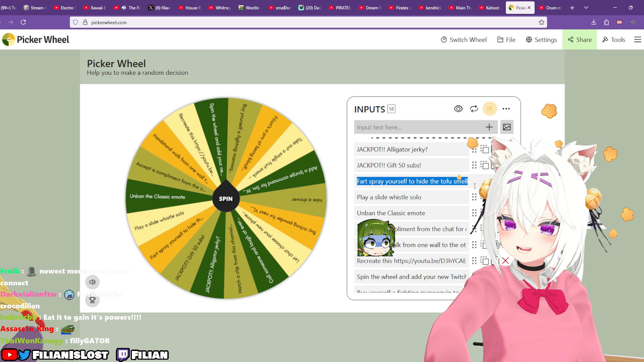Open the trophy results icon
This screenshot has width=644, height=362.
92,300
